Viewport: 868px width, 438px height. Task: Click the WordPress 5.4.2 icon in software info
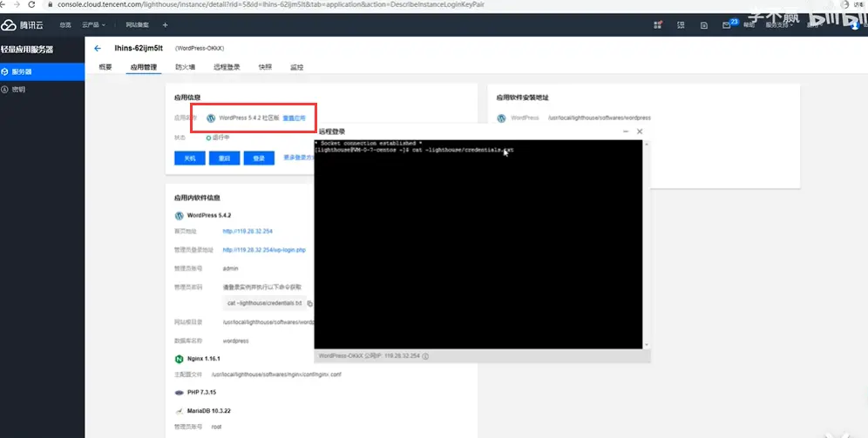(x=179, y=215)
